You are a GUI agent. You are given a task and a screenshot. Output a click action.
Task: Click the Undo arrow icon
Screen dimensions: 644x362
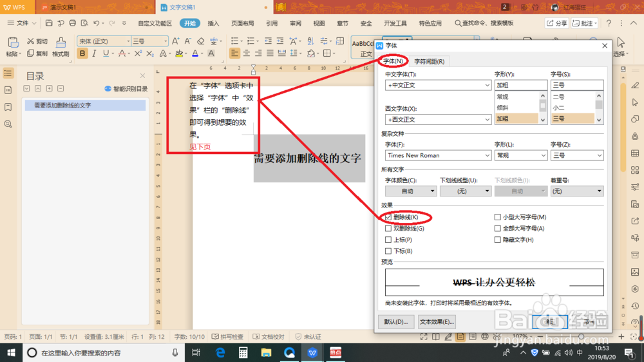pyautogui.click(x=96, y=23)
